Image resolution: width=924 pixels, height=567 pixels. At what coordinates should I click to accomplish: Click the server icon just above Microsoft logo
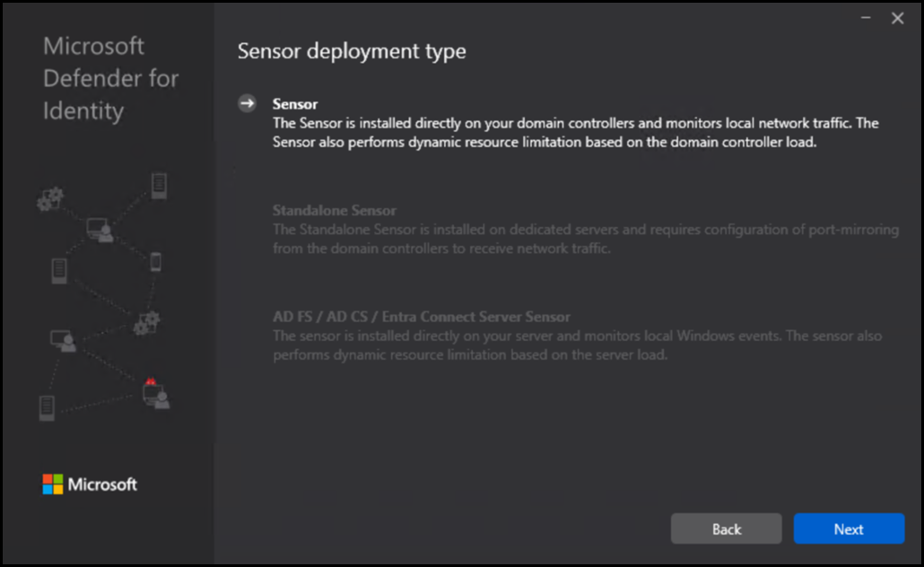48,406
